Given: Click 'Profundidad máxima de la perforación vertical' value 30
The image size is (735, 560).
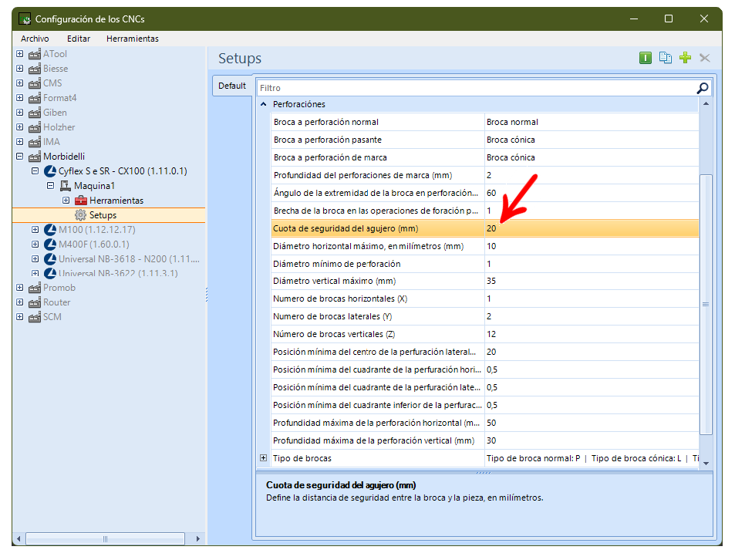Looking at the screenshot, I should click(591, 440).
